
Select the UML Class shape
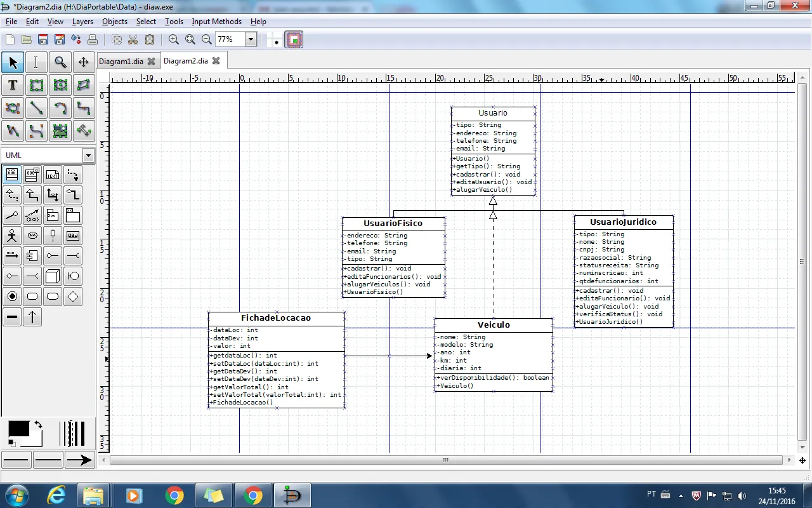[12, 175]
